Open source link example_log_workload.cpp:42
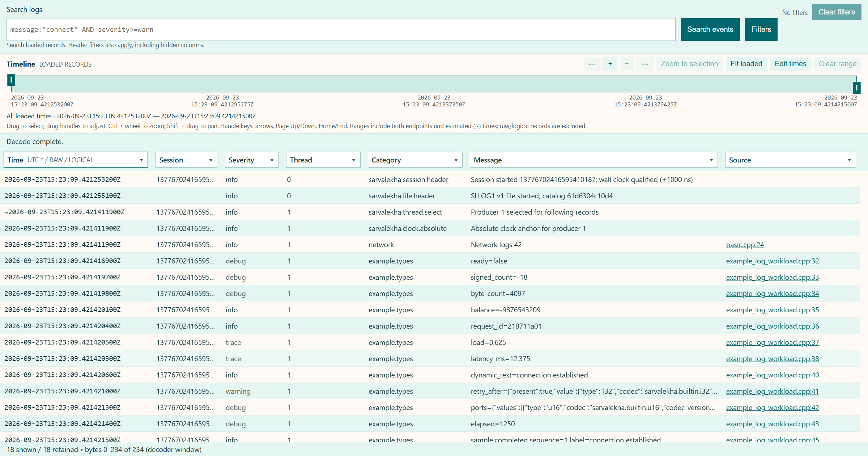This screenshot has height=456, width=868. pyautogui.click(x=772, y=408)
